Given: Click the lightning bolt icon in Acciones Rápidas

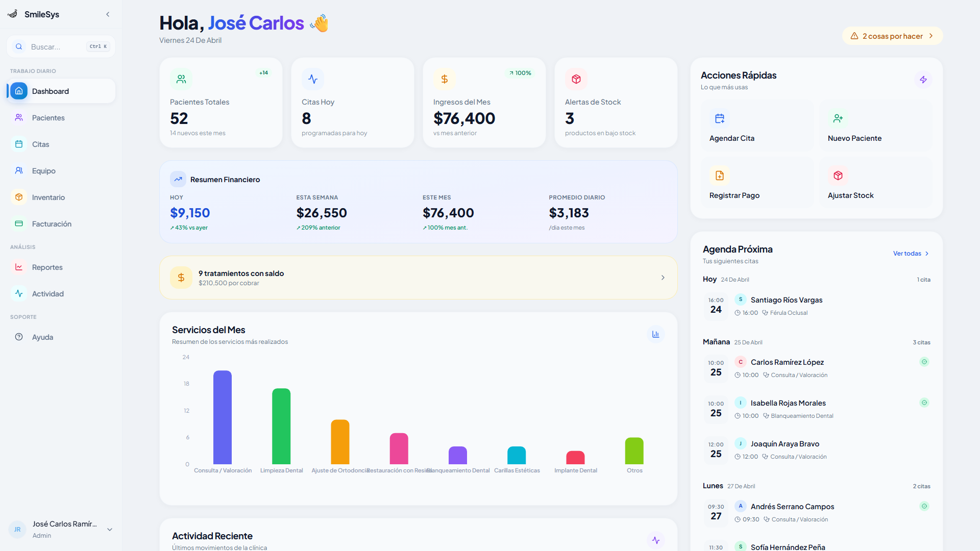Looking at the screenshot, I should [923, 80].
